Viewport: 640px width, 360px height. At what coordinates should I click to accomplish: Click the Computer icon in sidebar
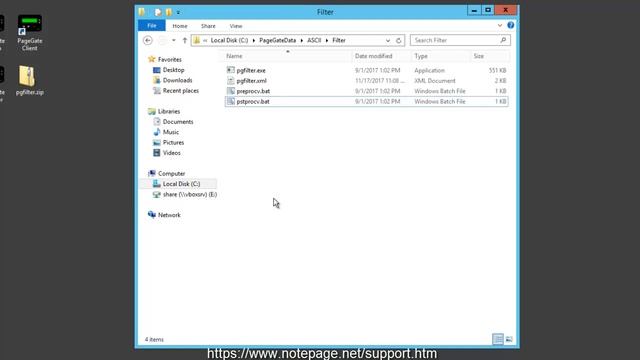[152, 173]
